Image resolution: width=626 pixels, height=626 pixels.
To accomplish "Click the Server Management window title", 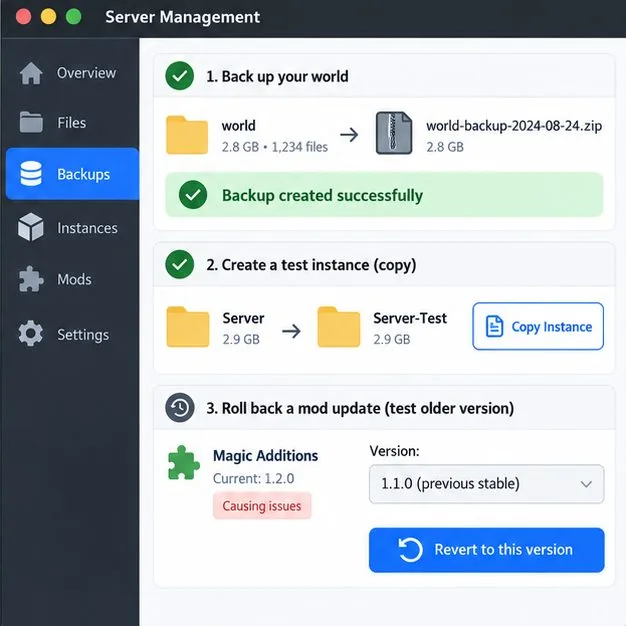I will pos(182,17).
